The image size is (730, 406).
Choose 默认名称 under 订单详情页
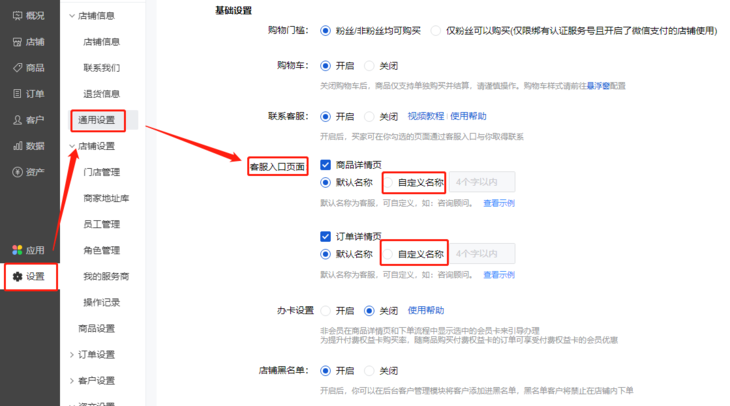325,254
